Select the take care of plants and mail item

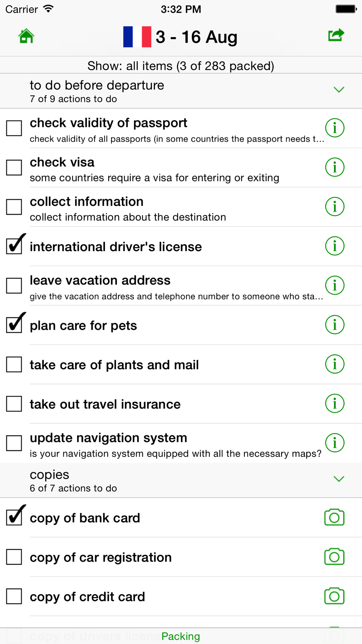pos(114,365)
